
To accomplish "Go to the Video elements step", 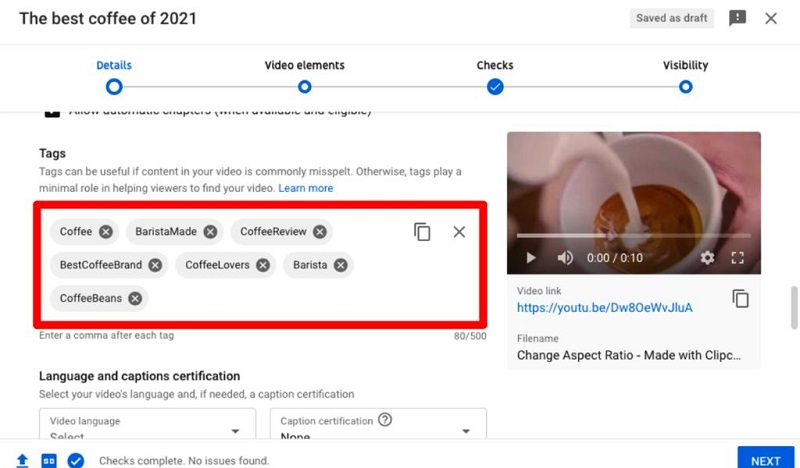I will click(305, 77).
